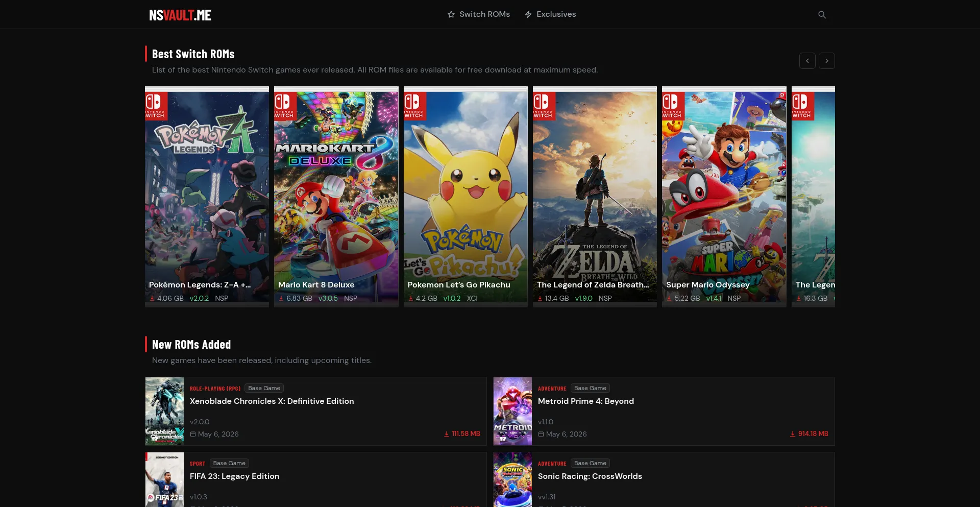Open Sonic Racing: CrossWorlds title
Screen dimensions: 980x507
coord(590,476)
